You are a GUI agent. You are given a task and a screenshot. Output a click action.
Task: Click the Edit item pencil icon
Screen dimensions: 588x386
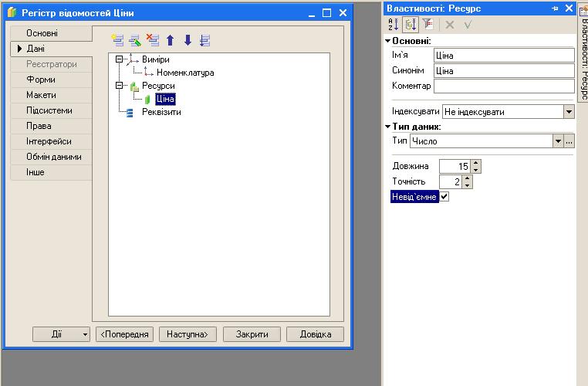(135, 40)
